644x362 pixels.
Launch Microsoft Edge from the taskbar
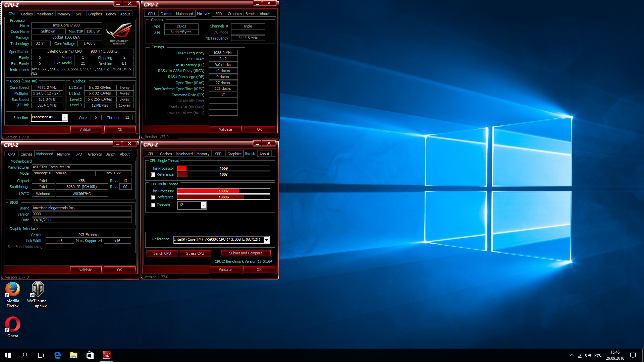[x=57, y=355]
